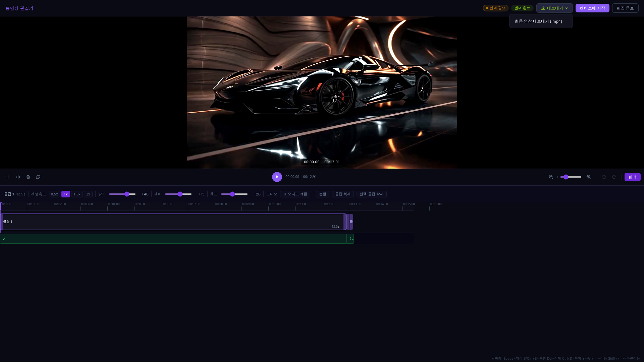This screenshot has height=362, width=644.
Task: Click the 00:05.00 mark on the timeline ruler
Action: click(x=141, y=204)
